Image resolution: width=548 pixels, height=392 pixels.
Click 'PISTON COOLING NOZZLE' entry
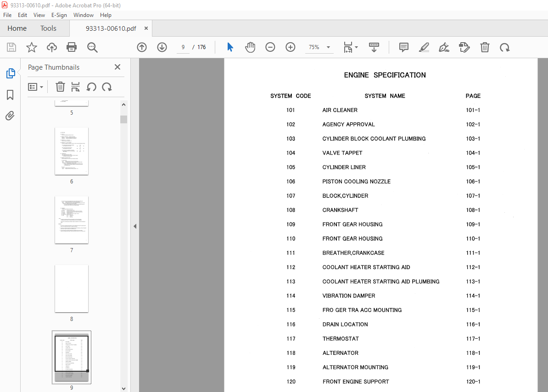point(357,182)
